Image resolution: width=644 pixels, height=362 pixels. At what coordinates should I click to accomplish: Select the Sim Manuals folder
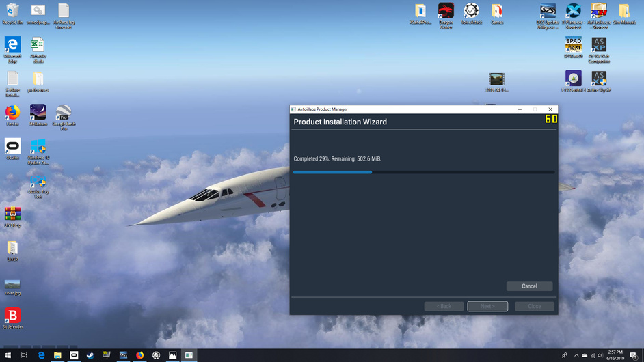point(624,14)
